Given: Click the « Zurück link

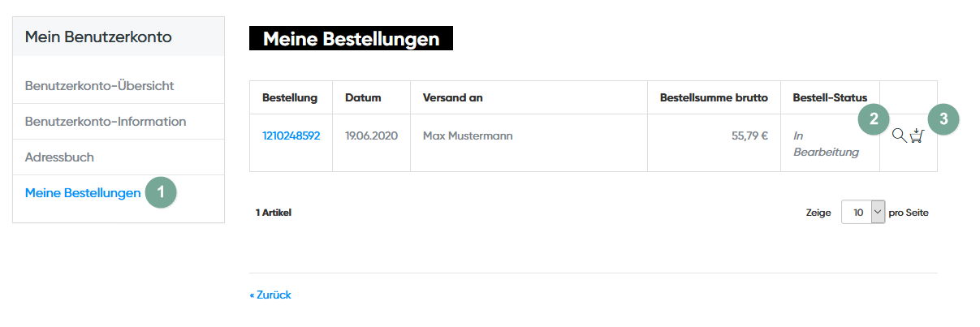Looking at the screenshot, I should (270, 295).
